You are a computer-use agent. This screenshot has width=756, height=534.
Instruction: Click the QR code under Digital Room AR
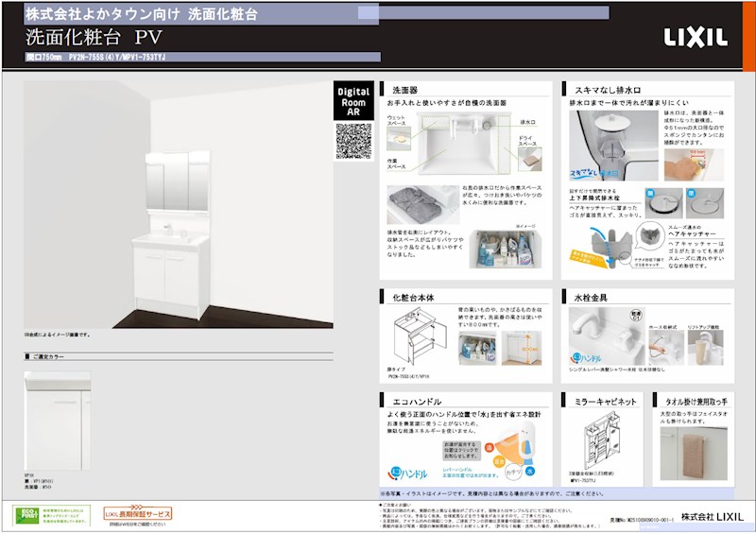point(353,141)
